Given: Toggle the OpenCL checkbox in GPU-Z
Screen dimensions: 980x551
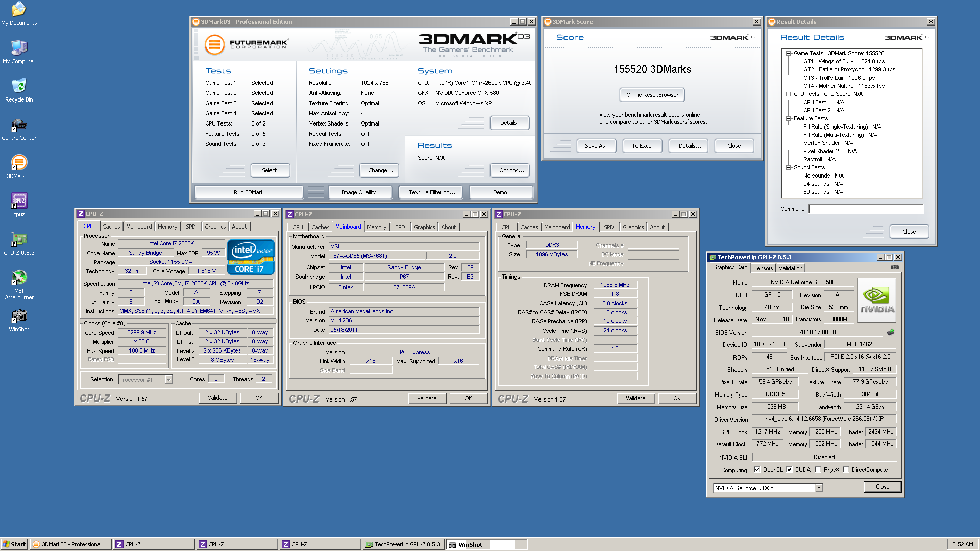Looking at the screenshot, I should [x=757, y=470].
